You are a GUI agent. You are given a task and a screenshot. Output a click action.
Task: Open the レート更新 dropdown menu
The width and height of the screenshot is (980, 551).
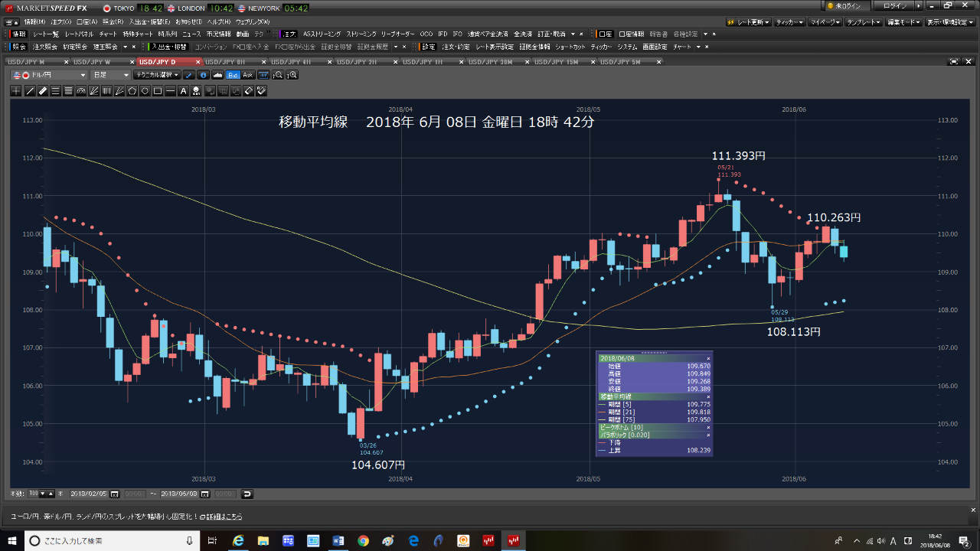click(747, 22)
